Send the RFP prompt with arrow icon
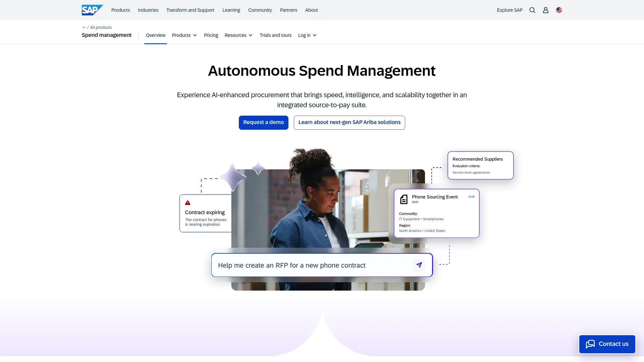 (419, 265)
